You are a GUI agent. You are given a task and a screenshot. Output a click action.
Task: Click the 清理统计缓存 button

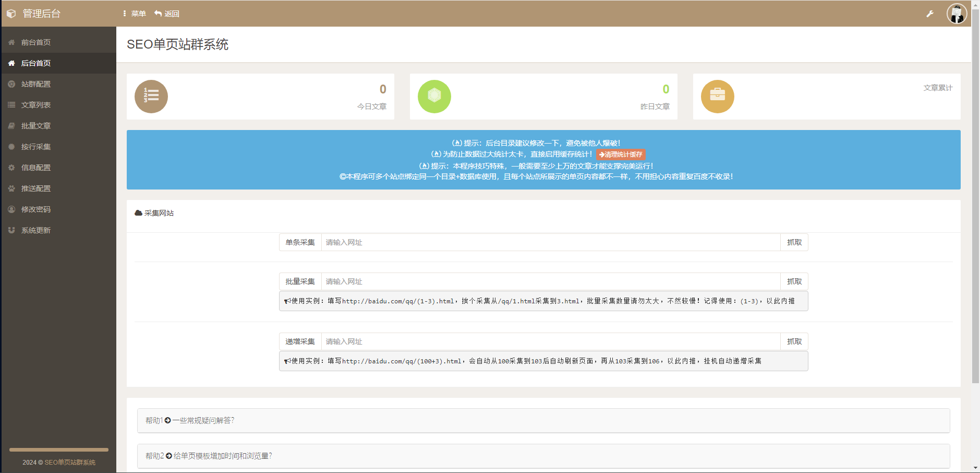coord(621,155)
